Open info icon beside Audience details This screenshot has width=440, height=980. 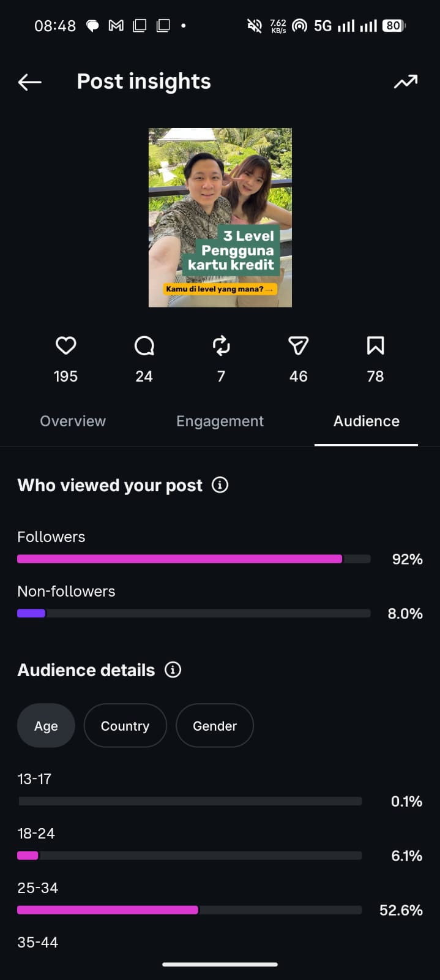(173, 669)
